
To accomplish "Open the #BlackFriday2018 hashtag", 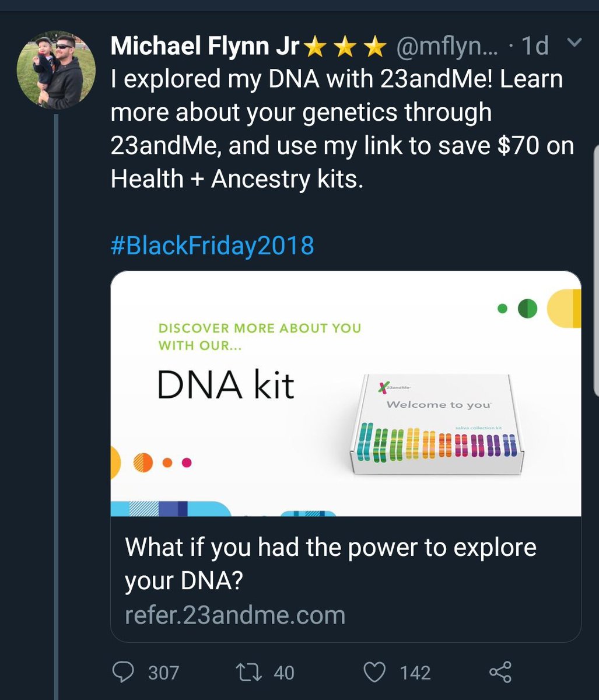I will 212,246.
